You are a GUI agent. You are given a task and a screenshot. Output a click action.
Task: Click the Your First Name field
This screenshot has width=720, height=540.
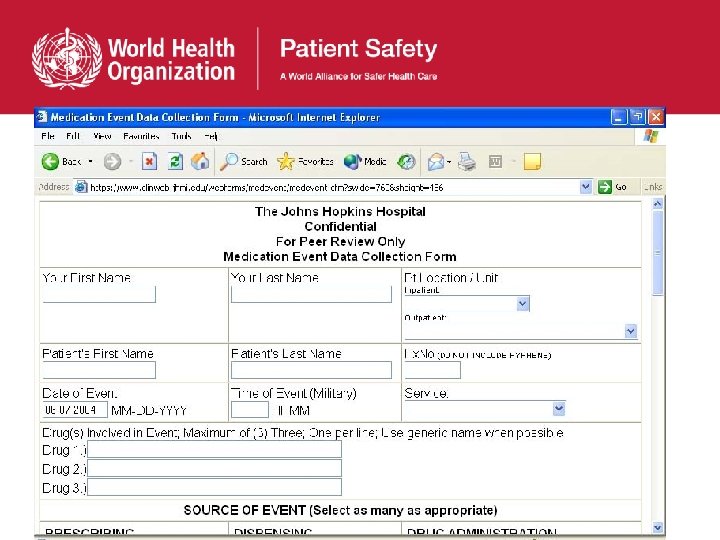pyautogui.click(x=99, y=294)
